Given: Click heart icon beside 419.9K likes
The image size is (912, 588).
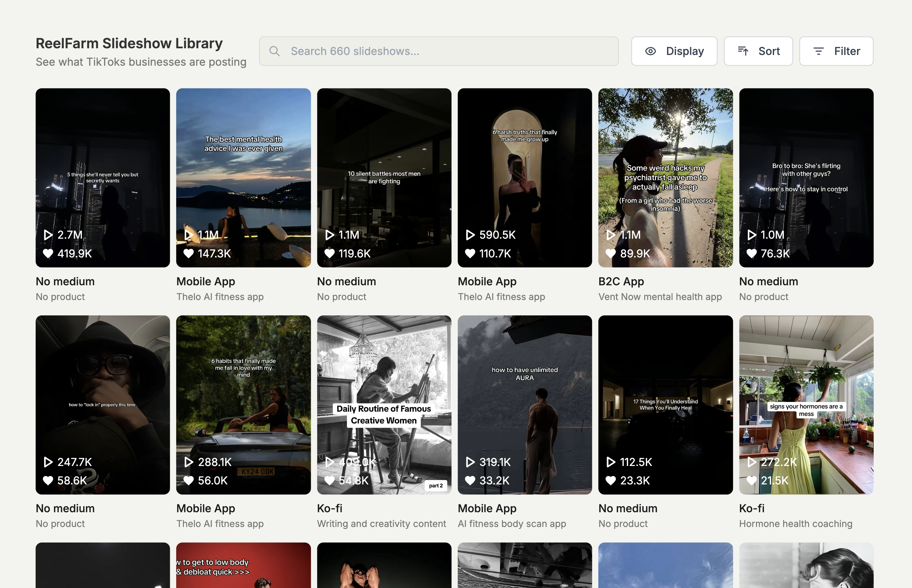Looking at the screenshot, I should [48, 253].
